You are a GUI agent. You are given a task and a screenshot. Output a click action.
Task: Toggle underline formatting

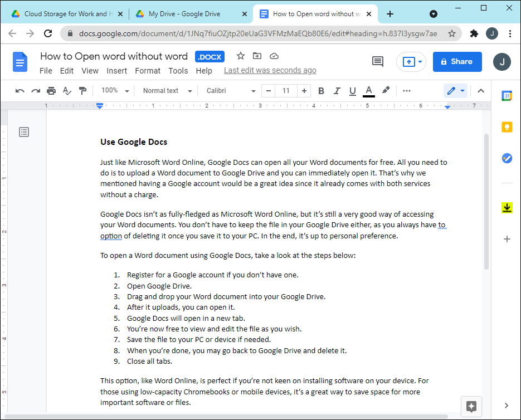(x=352, y=91)
